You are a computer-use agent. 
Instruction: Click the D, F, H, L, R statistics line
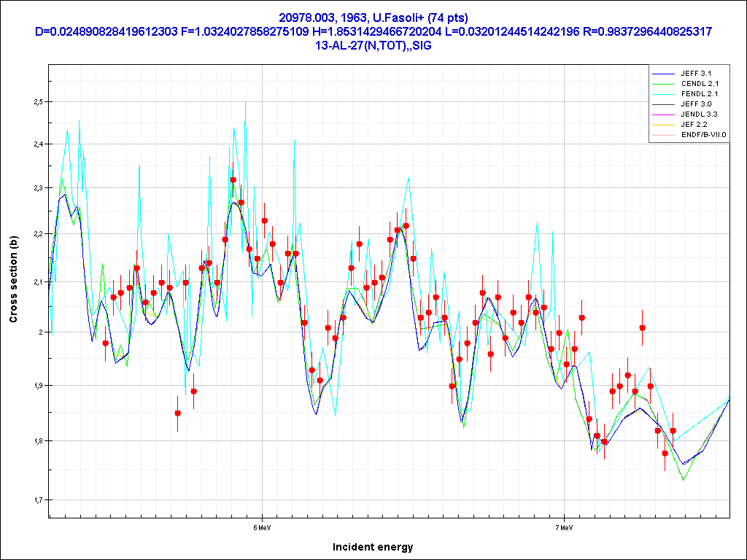tap(373, 31)
